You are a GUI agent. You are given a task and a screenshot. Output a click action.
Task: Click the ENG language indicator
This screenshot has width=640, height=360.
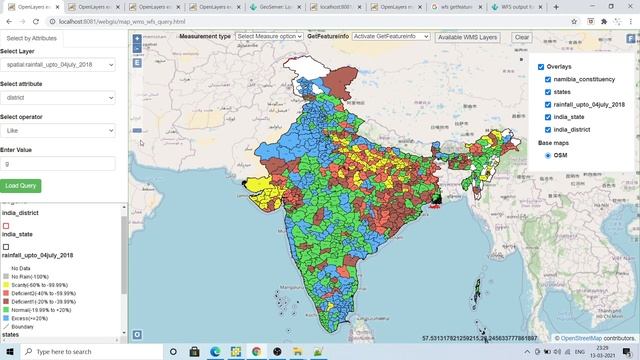580,352
